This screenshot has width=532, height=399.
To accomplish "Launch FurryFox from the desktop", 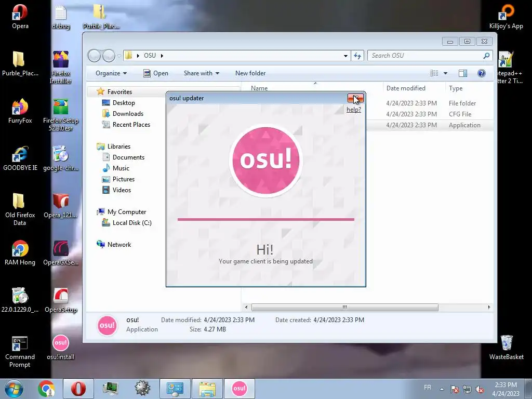I will (x=20, y=111).
